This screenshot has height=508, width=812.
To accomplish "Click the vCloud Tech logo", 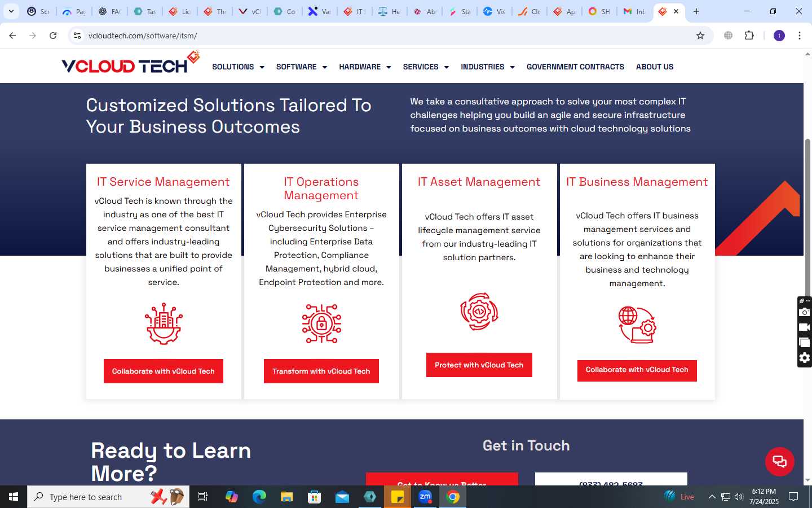I will (131, 63).
